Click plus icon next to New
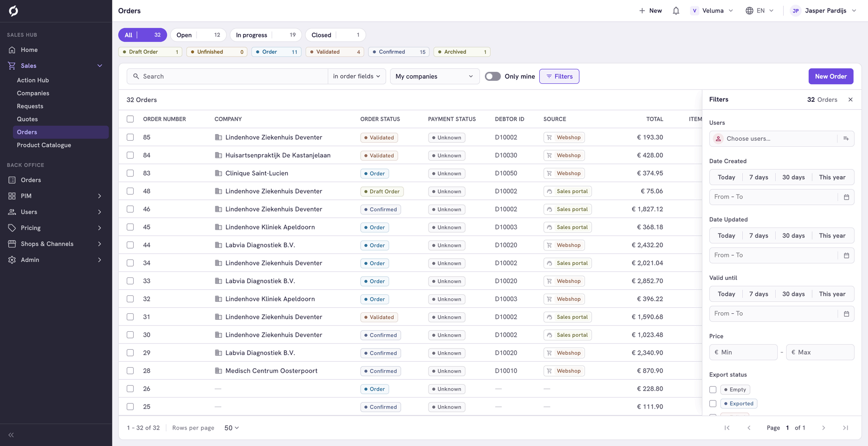 pyautogui.click(x=642, y=10)
